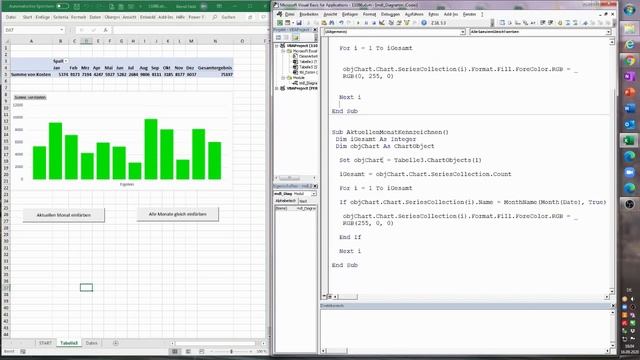Collapse the Module folder node

click(x=283, y=78)
